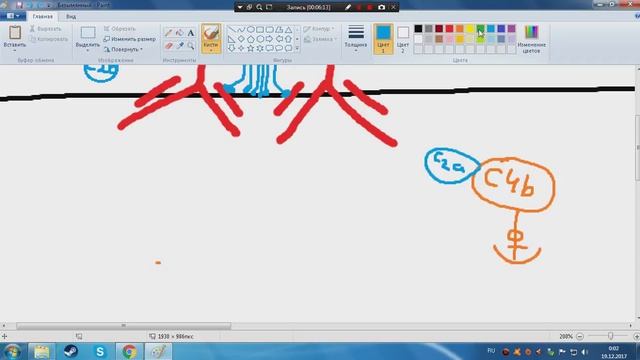Open the shape Outline (Контур) dropdown
The height and width of the screenshot is (360, 640).
pyautogui.click(x=319, y=29)
